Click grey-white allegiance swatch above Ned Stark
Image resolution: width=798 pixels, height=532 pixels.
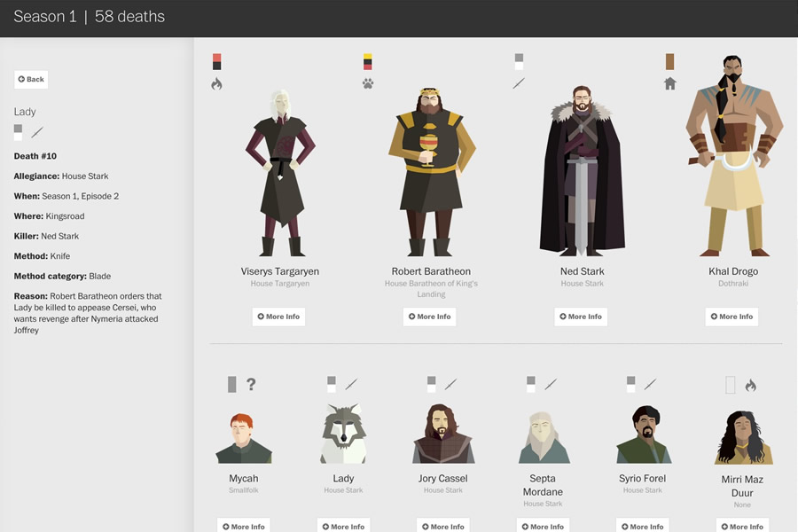tap(519, 61)
